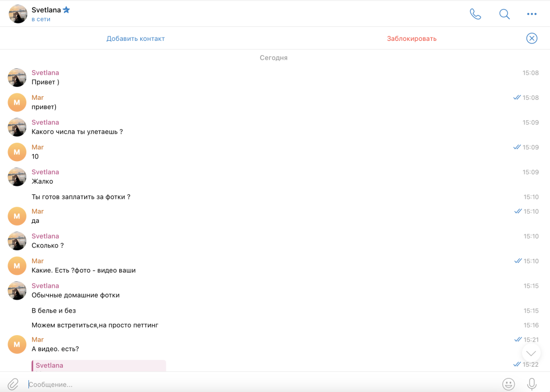The image size is (550, 392).
Task: Click the 'Добавить контакт' link
Action: tap(135, 39)
